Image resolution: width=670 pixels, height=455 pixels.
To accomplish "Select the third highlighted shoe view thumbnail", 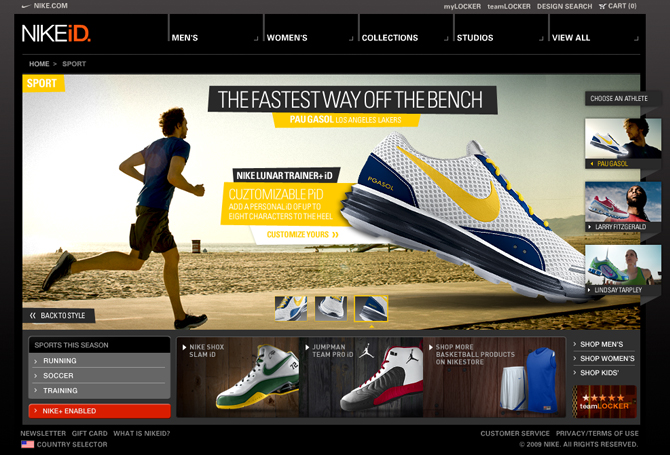I will point(371,308).
